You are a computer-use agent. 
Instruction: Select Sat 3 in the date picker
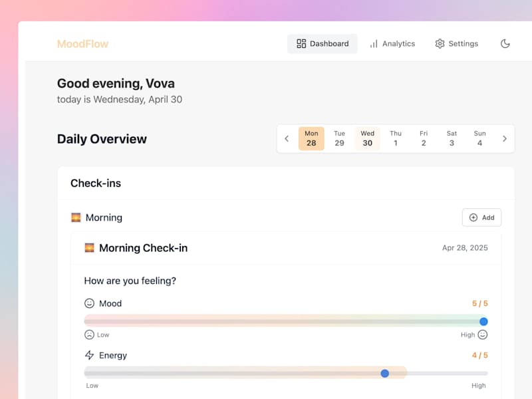coord(452,138)
